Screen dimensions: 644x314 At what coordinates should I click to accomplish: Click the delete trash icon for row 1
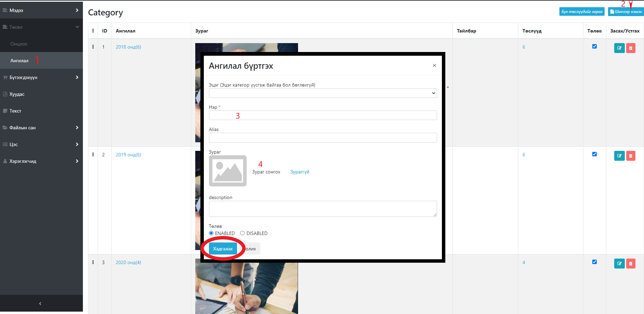coord(631,48)
